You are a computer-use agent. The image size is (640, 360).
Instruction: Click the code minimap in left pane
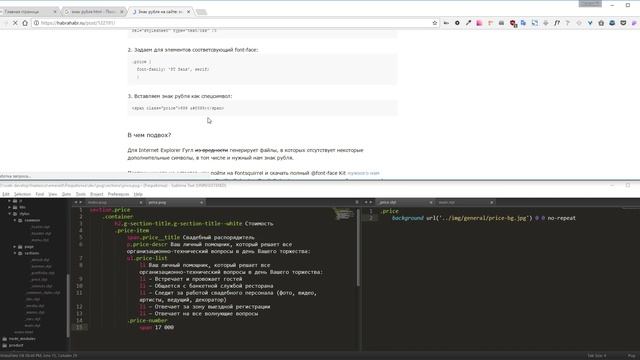click(343, 214)
